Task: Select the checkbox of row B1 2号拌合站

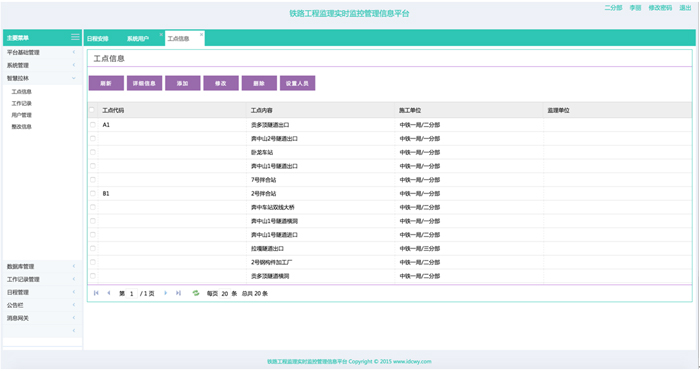Action: (x=93, y=193)
